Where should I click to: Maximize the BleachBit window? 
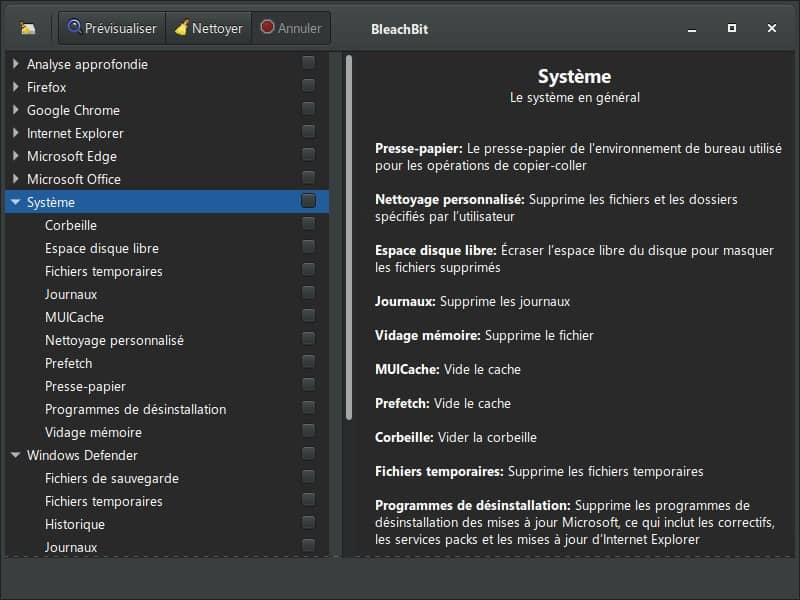[x=732, y=28]
